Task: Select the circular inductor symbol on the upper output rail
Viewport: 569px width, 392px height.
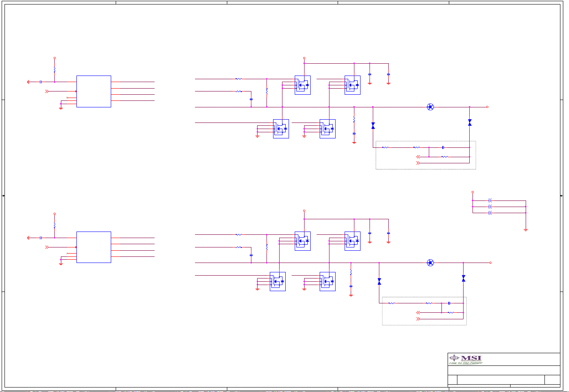Action: [430, 107]
